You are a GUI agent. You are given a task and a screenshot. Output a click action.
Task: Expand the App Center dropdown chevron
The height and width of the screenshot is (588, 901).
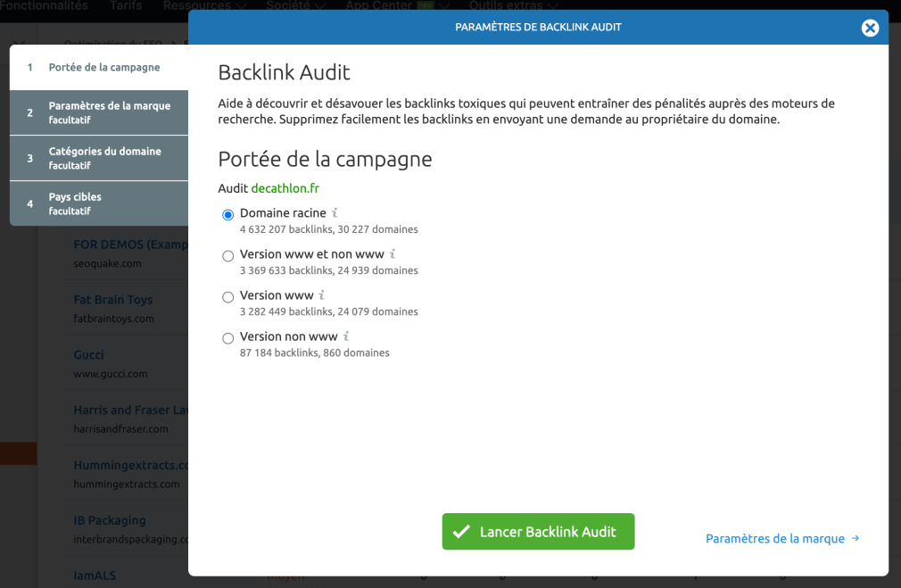443,6
